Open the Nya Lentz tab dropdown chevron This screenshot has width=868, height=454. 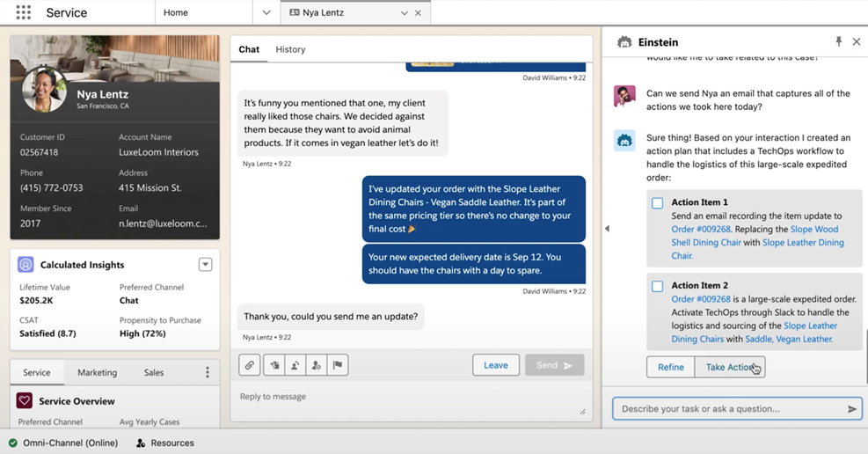coord(405,12)
